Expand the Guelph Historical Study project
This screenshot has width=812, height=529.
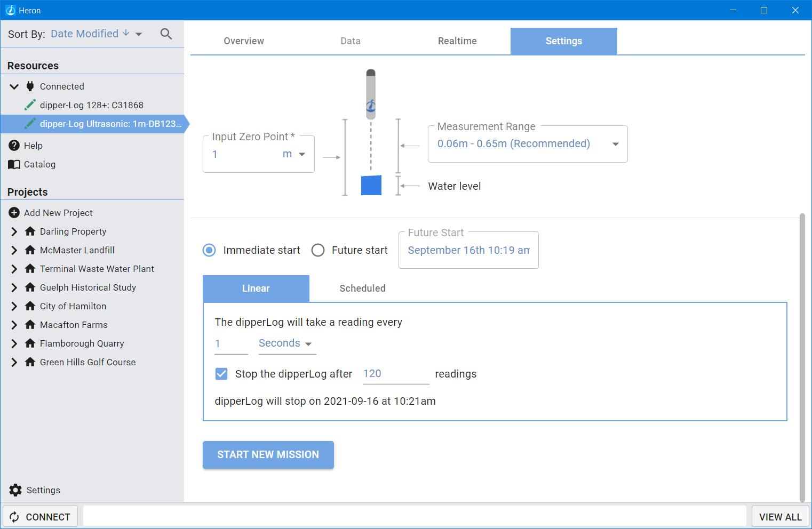tap(14, 287)
